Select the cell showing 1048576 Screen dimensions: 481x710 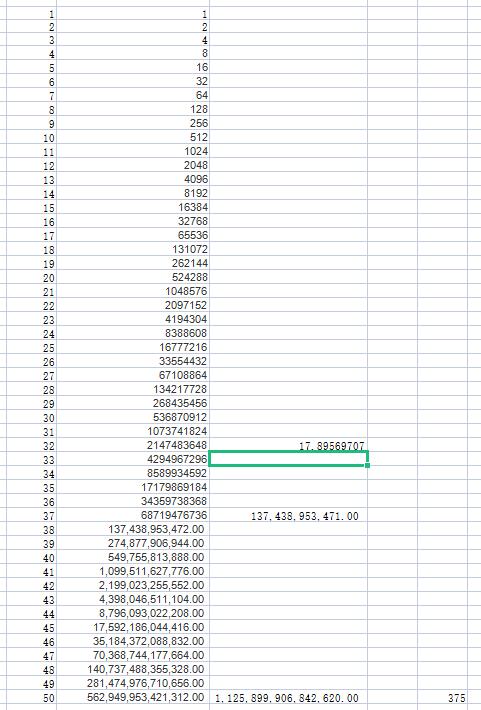click(x=133, y=291)
